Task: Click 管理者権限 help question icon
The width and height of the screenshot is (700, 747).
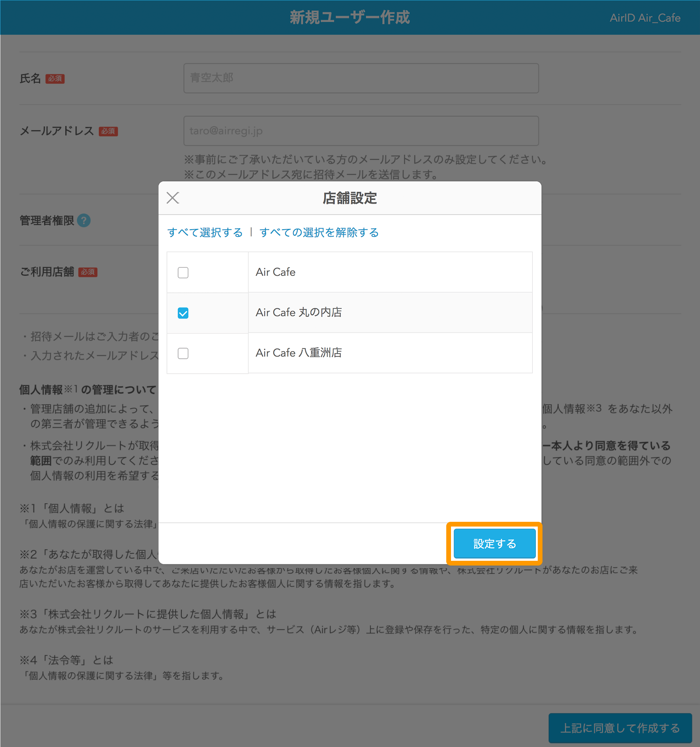Action: (x=84, y=220)
